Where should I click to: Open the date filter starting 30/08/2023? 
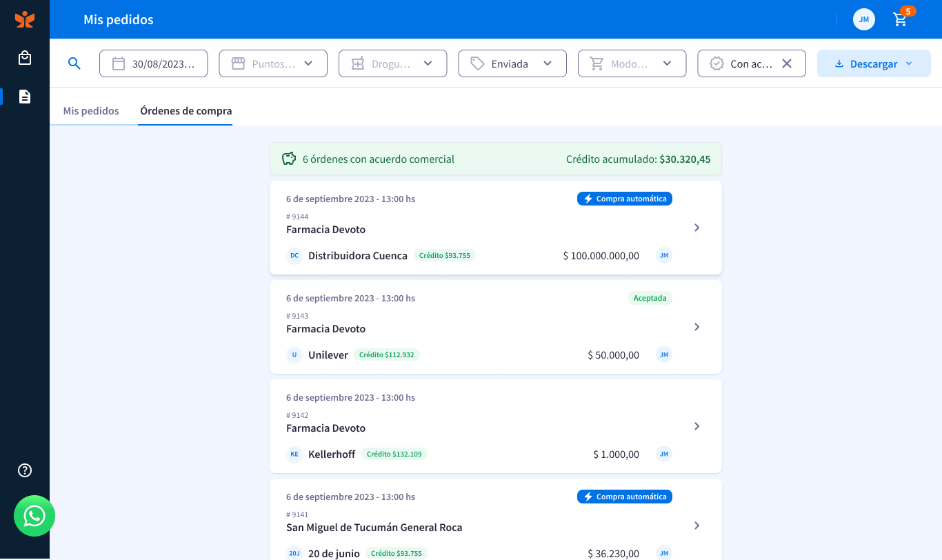(x=154, y=63)
